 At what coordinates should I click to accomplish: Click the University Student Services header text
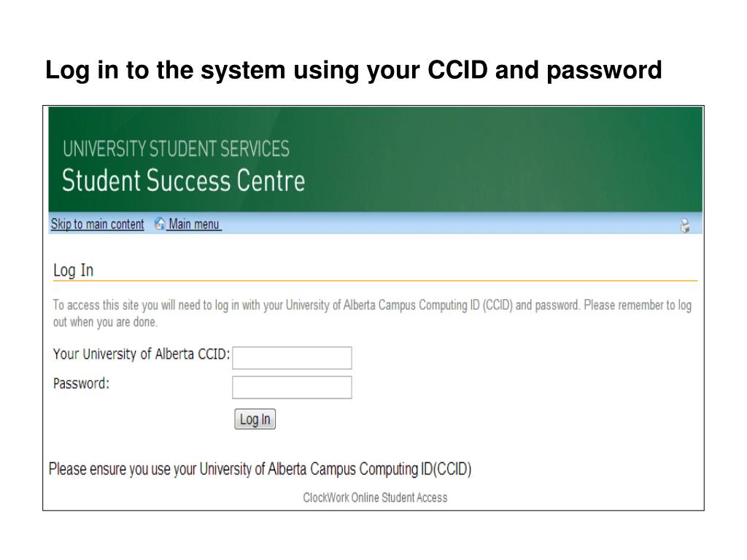pos(176,149)
